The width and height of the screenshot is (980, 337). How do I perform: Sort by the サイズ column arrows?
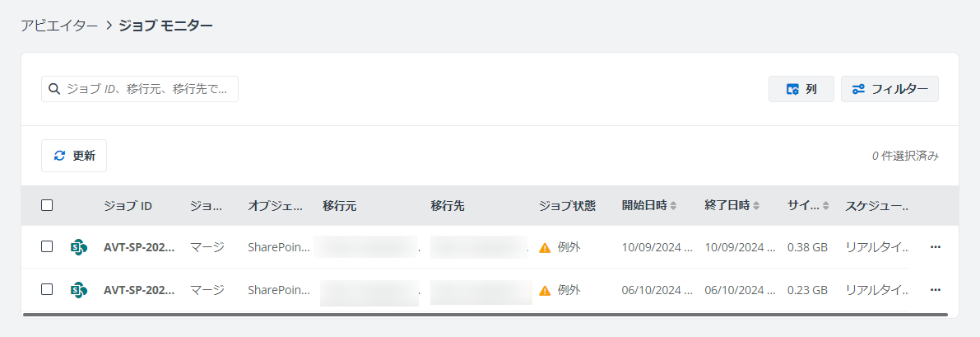[x=825, y=205]
